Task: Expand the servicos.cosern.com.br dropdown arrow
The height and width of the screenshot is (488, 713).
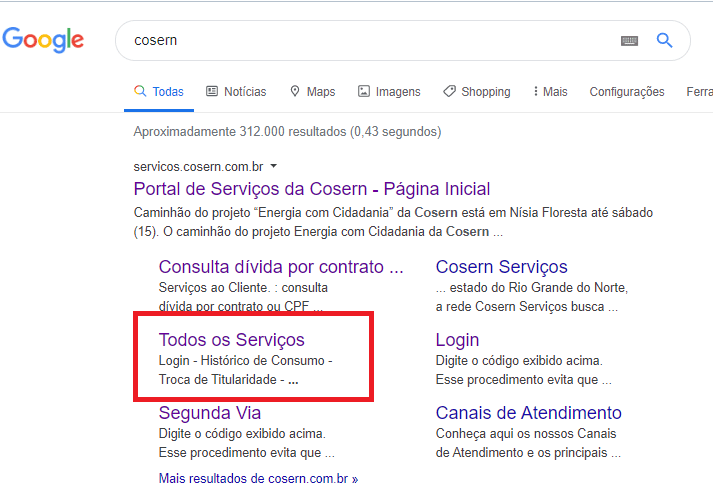Action: coord(274,166)
